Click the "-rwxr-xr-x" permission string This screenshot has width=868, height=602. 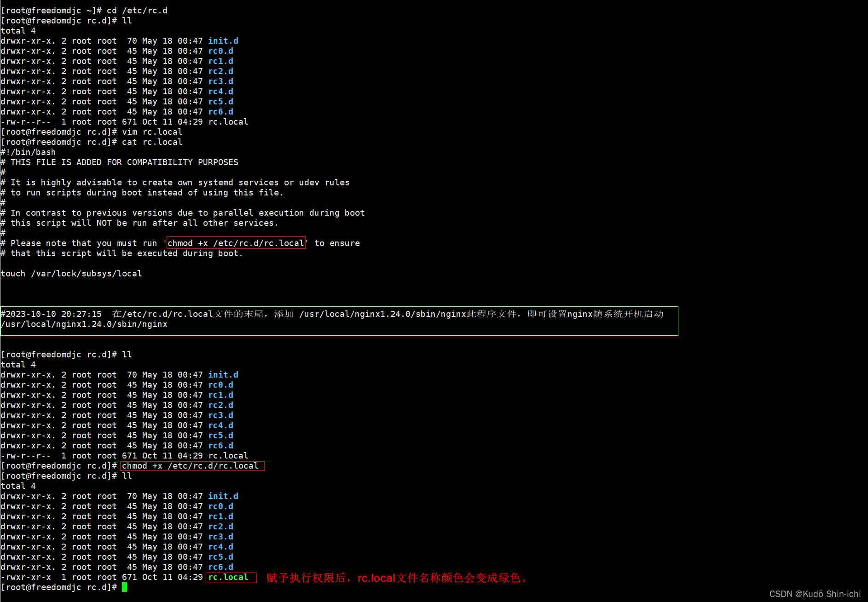pos(26,577)
